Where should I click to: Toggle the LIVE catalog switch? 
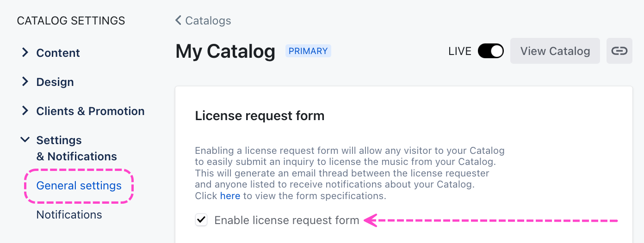[490, 51]
